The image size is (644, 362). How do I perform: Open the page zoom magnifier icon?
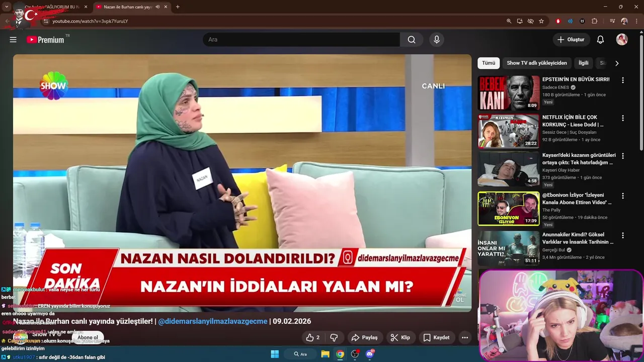pos(509,21)
